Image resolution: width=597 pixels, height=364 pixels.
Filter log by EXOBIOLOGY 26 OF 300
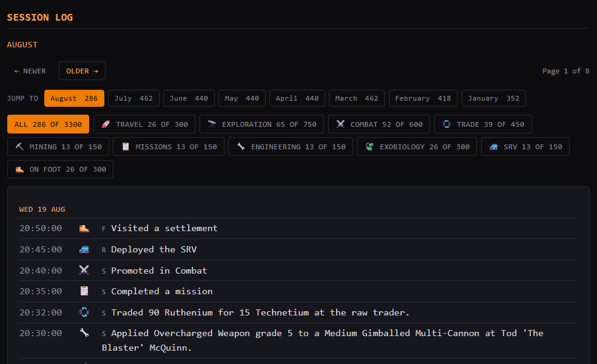(x=417, y=147)
